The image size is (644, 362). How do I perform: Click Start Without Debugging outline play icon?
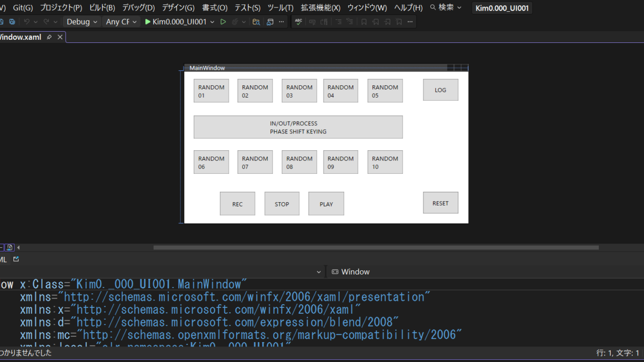point(223,22)
